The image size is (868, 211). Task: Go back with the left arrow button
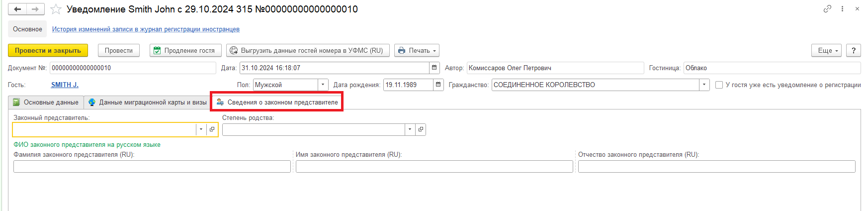click(x=17, y=9)
